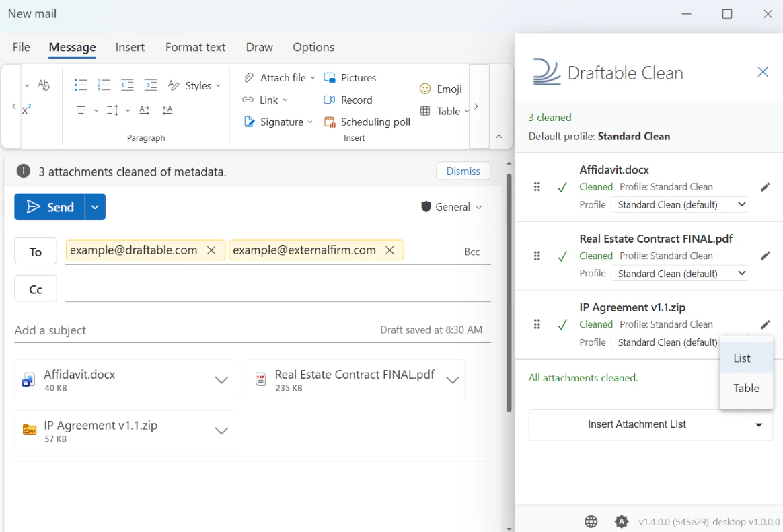The image size is (783, 532).
Task: Click the message pane vertical scrollbar
Action: tap(509, 292)
